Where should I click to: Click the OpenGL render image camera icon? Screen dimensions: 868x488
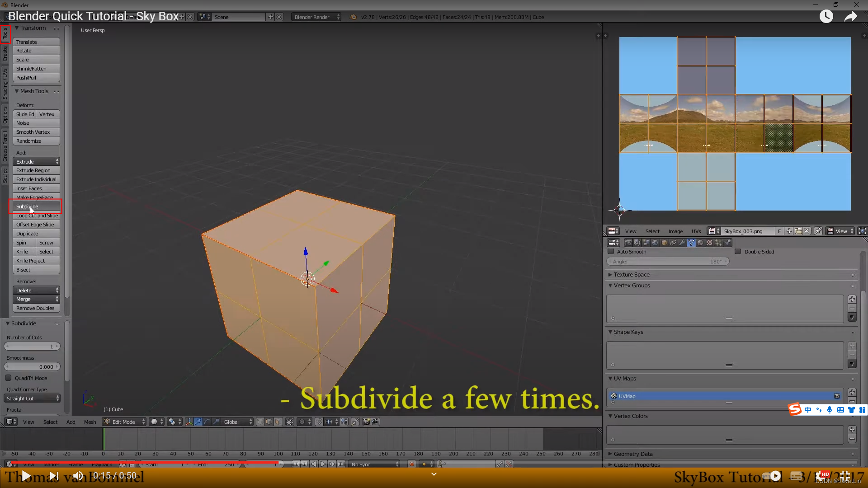click(366, 422)
